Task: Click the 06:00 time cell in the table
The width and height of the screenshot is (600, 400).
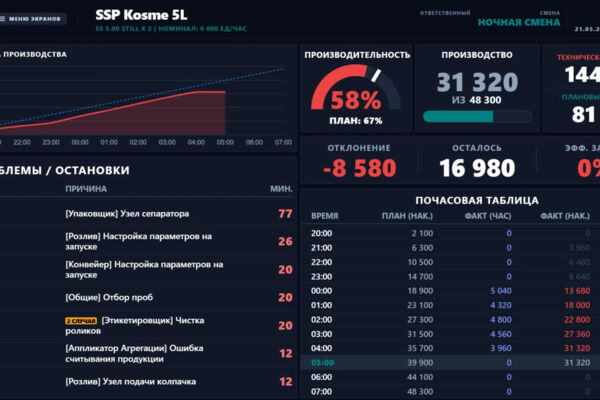Action: [321, 377]
